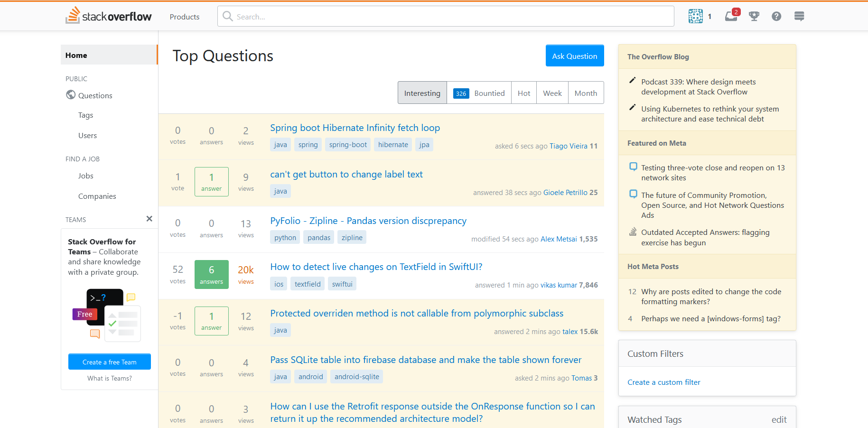868x428 pixels.
Task: Open the Retrofit response OnResponse question
Action: pos(432,412)
